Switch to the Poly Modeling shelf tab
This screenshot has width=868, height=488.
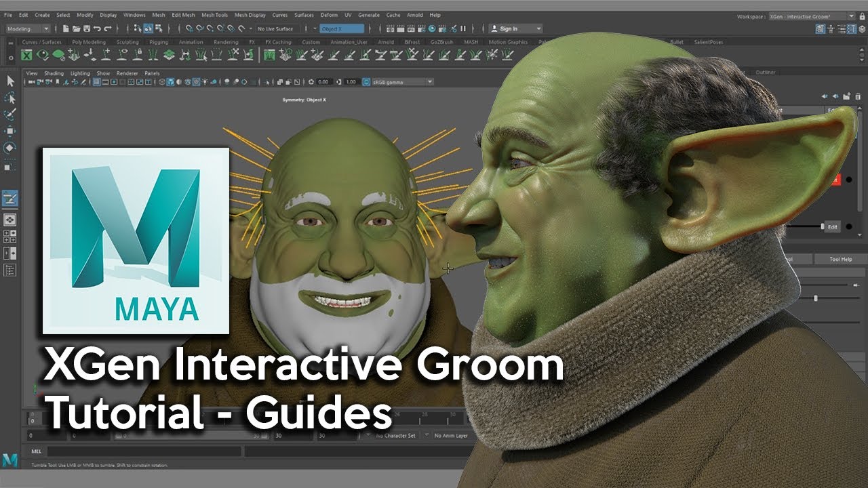click(x=89, y=42)
